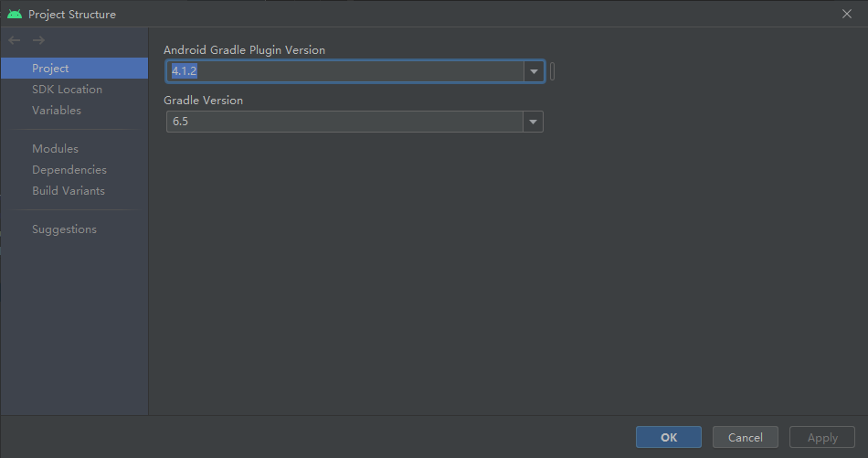This screenshot has width=868, height=458.
Task: Click the Android Gradle Plugin Version field
Action: 344,72
